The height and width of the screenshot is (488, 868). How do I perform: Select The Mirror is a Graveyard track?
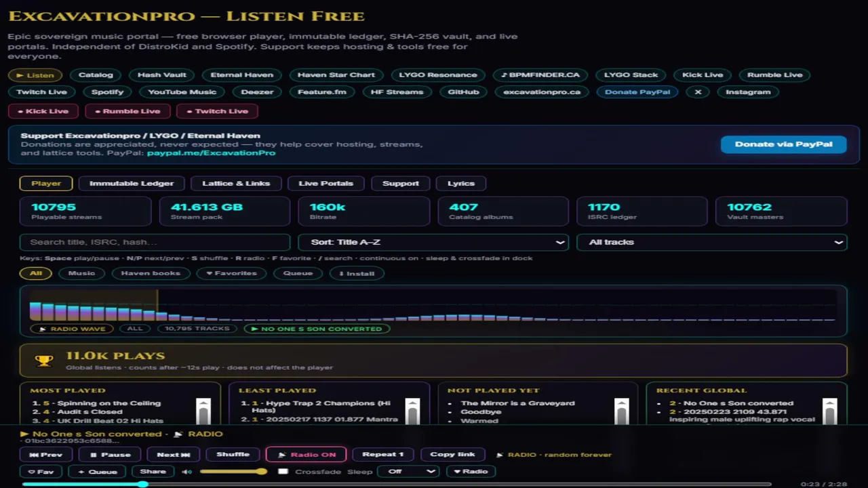pyautogui.click(x=517, y=403)
